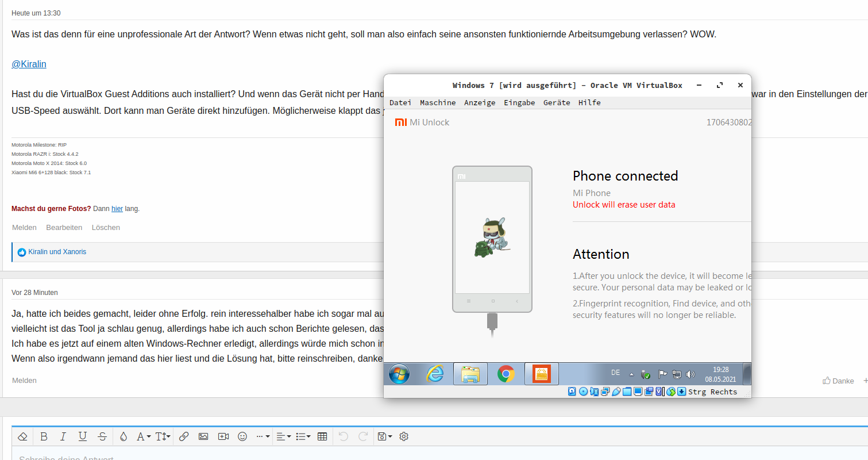Open network tray icon in guest
868x460 pixels.
tap(677, 374)
